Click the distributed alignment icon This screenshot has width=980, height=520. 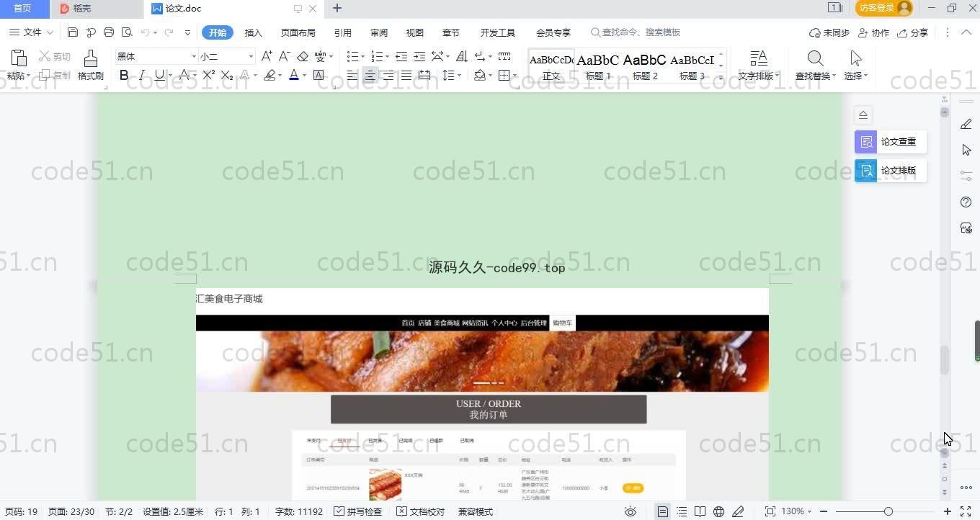tap(424, 75)
